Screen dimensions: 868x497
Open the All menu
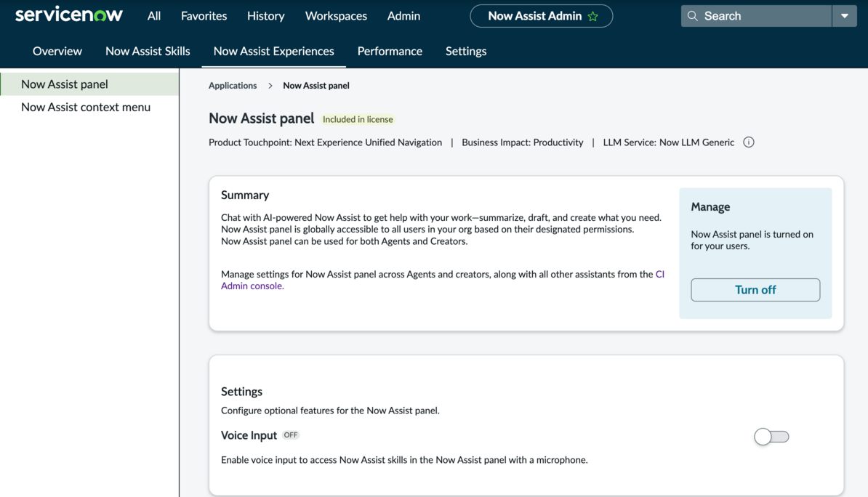(x=154, y=16)
